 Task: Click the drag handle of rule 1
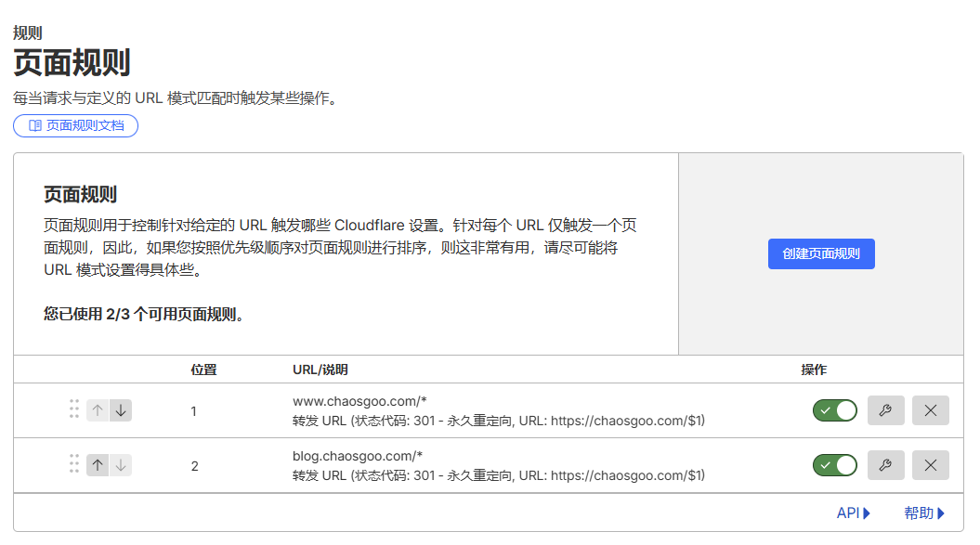(74, 410)
